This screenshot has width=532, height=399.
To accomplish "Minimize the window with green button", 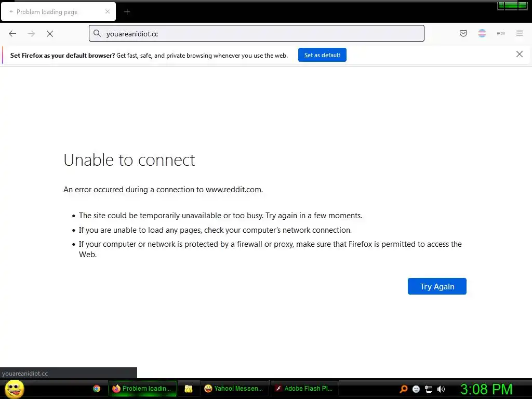I will [500, 5].
